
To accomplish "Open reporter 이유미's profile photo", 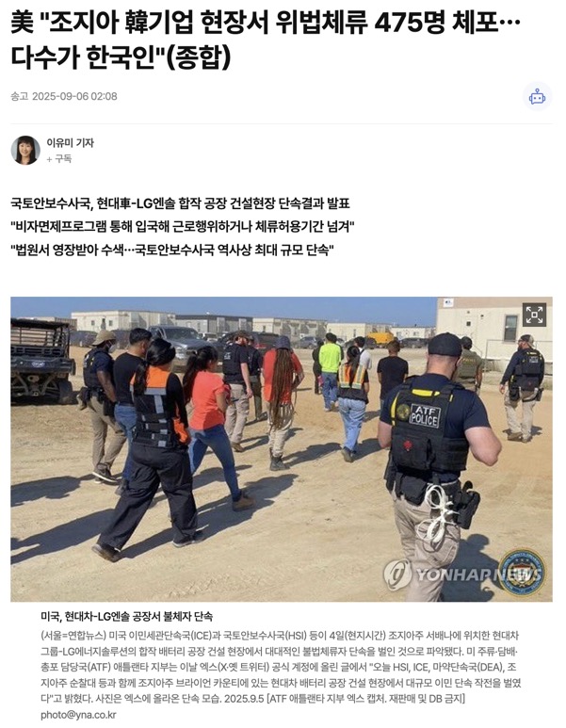I will 25,150.
